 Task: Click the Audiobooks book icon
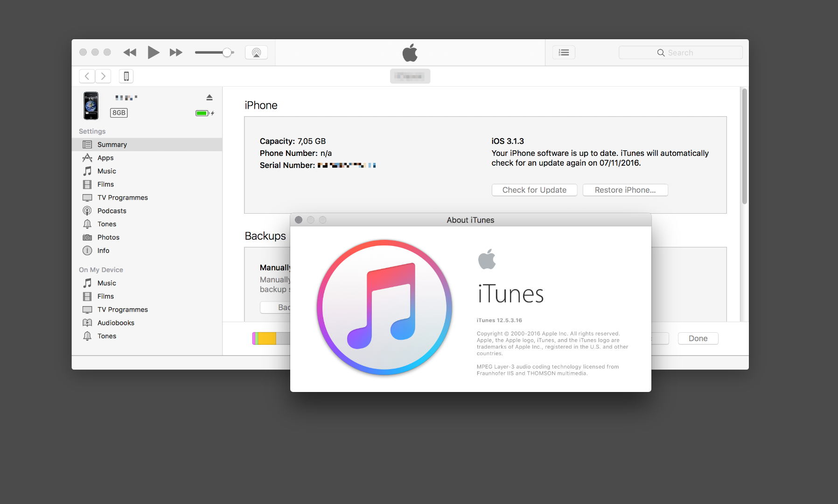coord(87,323)
